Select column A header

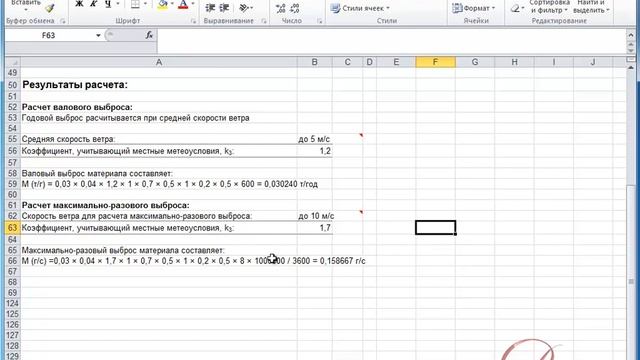pos(159,62)
